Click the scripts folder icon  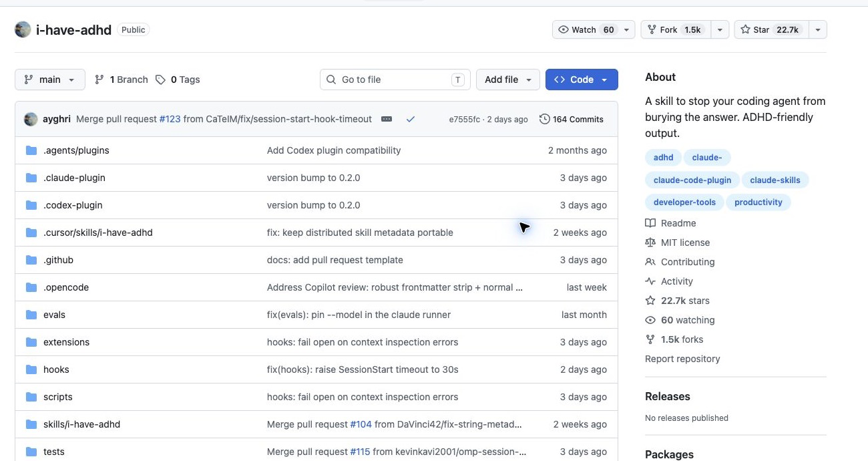click(x=31, y=397)
